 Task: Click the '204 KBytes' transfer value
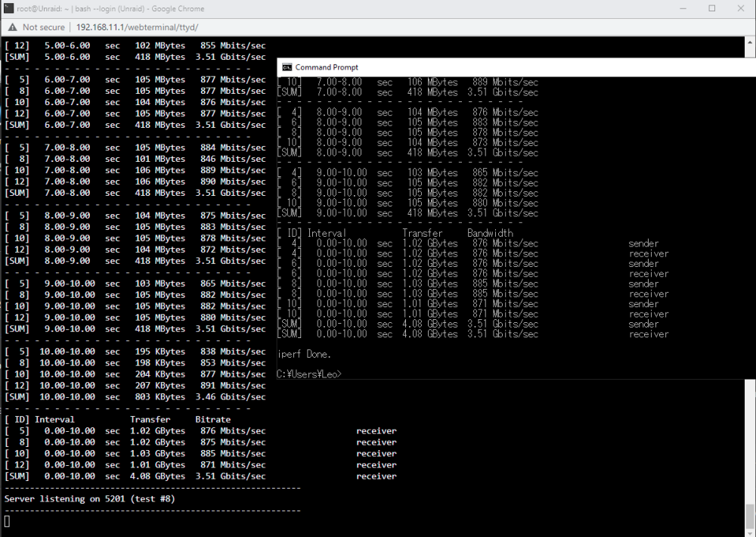(160, 374)
